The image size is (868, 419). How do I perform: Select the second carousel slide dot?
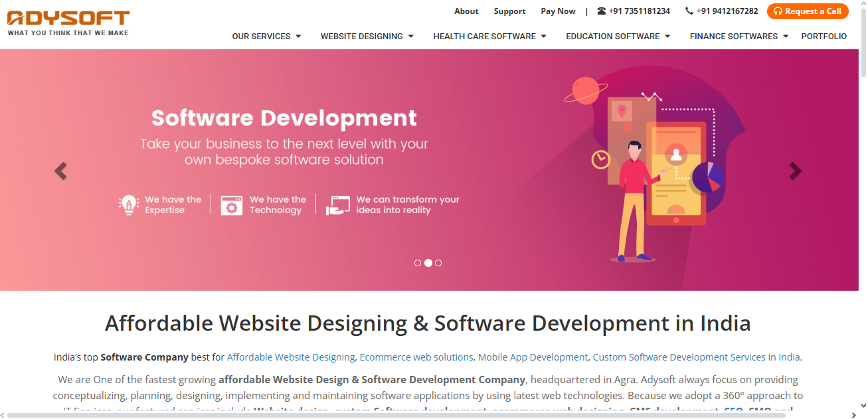tap(428, 263)
